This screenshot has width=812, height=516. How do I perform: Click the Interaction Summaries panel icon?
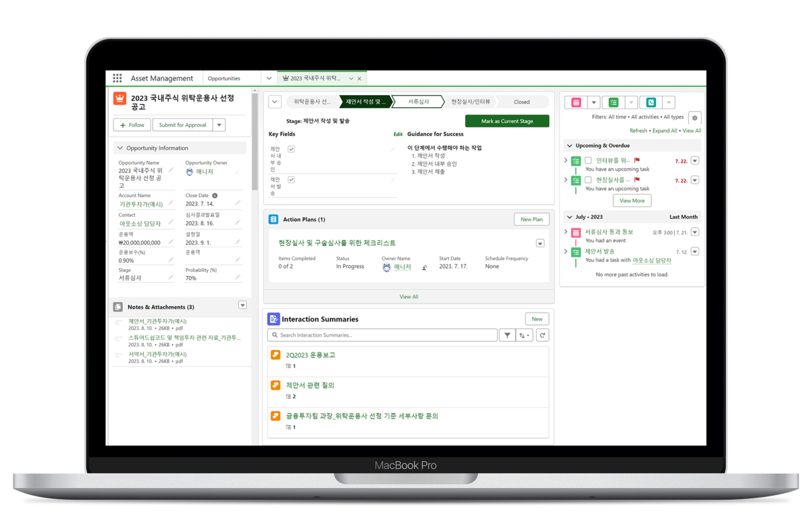273,319
